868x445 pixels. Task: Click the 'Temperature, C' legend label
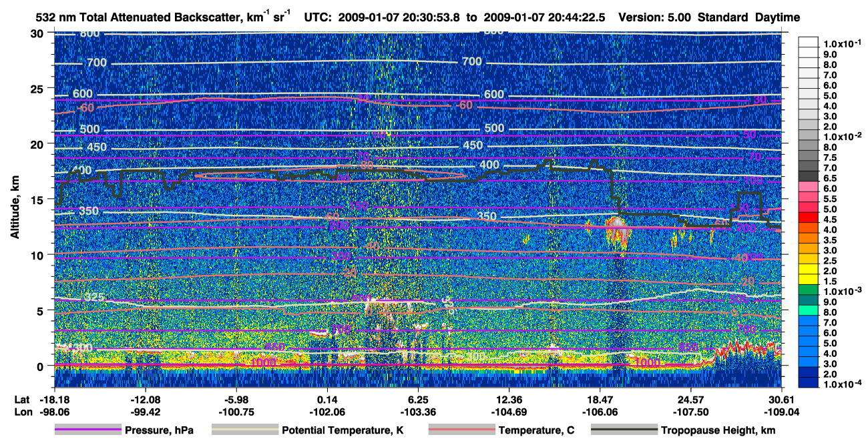click(536, 430)
